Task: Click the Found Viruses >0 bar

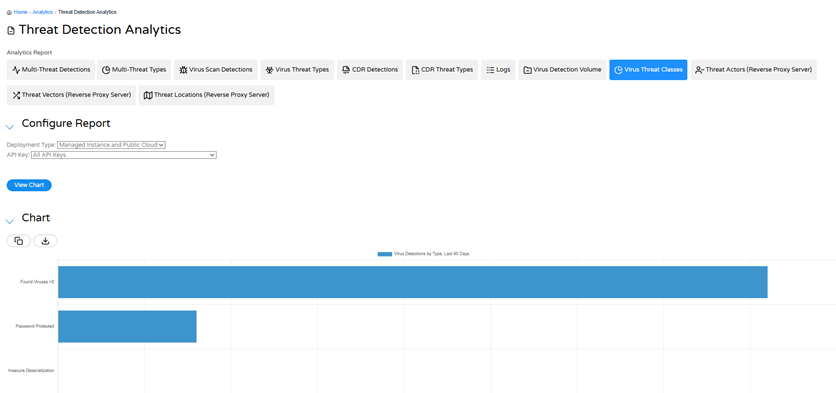Action: click(x=413, y=282)
